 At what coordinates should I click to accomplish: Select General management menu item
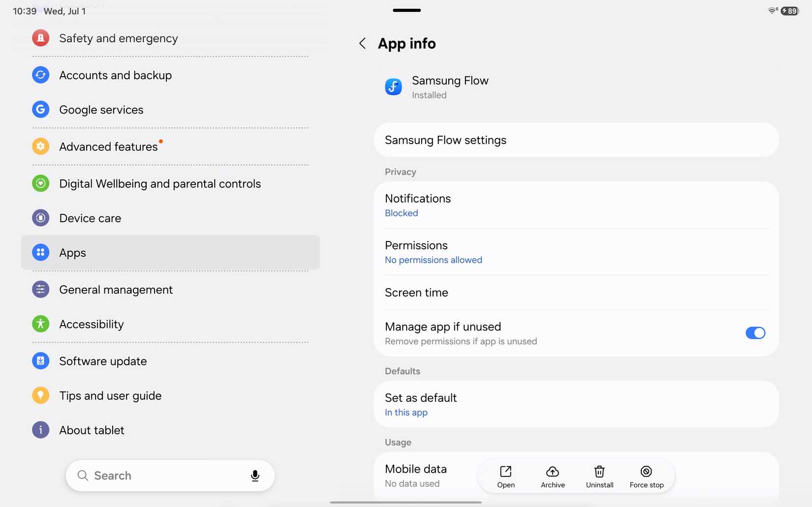[170, 289]
